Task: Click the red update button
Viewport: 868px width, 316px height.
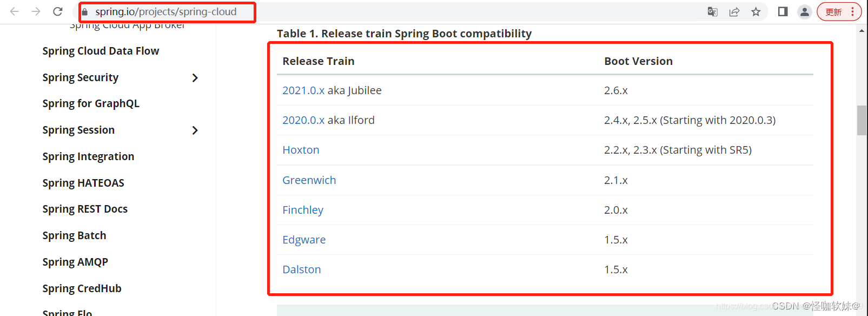Action: pyautogui.click(x=839, y=12)
